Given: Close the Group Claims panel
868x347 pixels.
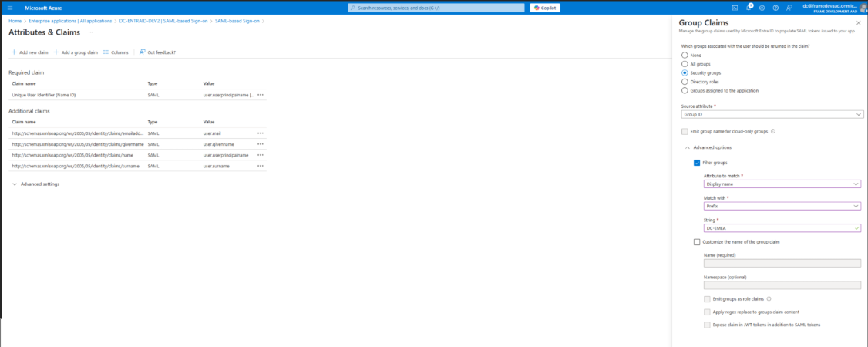Looking at the screenshot, I should 858,22.
